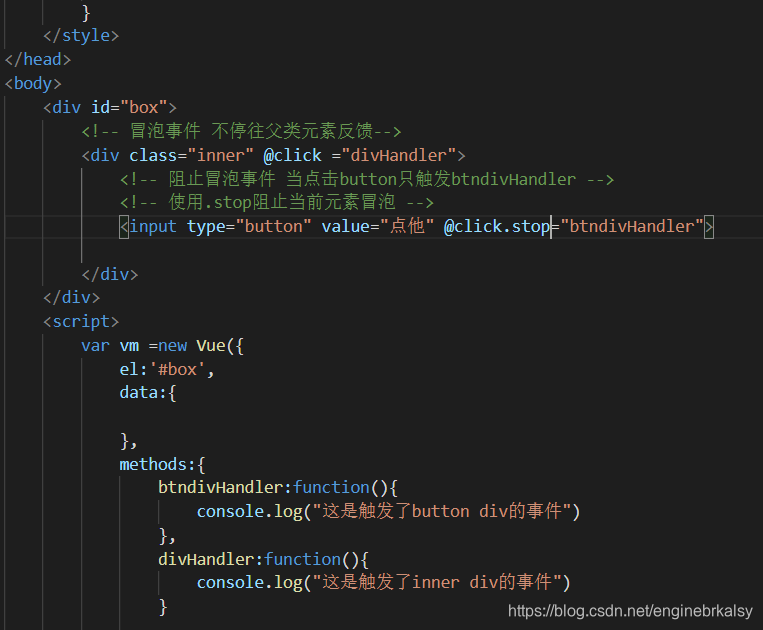The width and height of the screenshot is (763, 630).
Task: Select the value="点他" attribute
Action: pyautogui.click(x=378, y=227)
